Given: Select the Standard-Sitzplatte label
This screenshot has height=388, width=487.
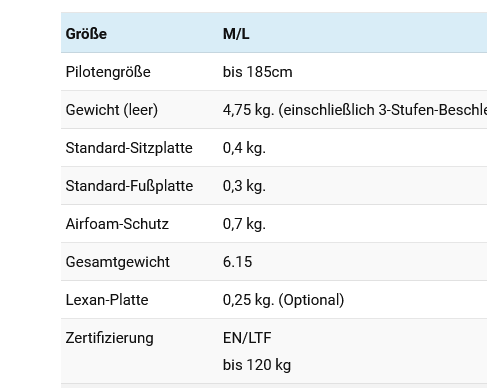Looking at the screenshot, I should tap(129, 148).
